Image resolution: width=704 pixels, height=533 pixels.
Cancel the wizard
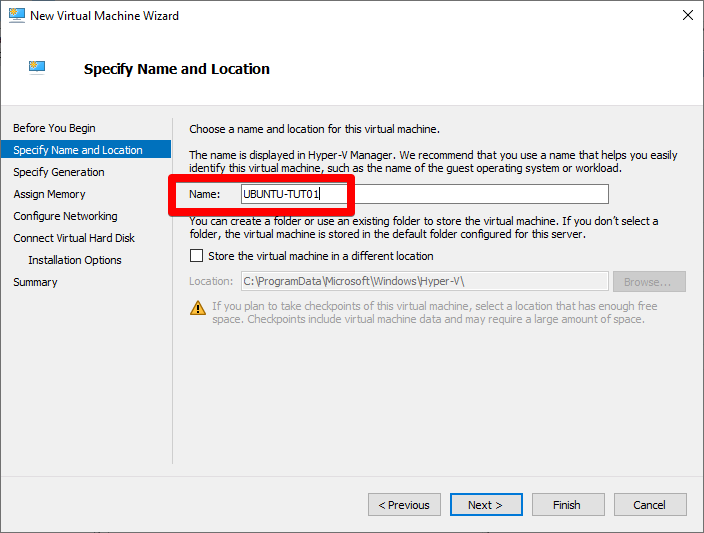650,505
